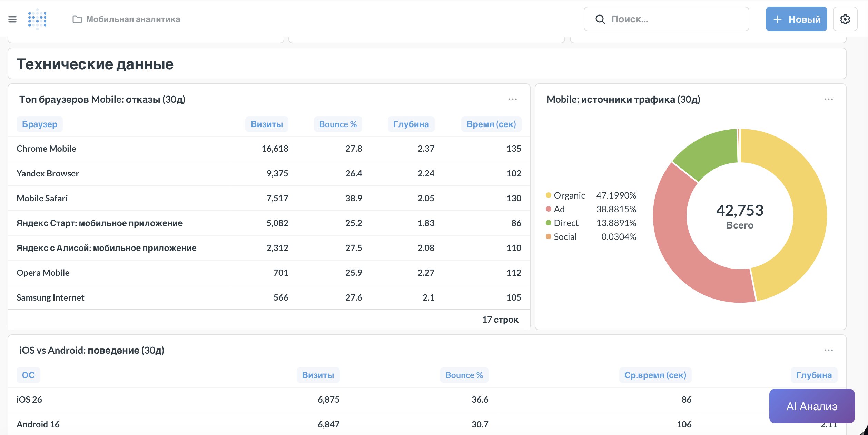Viewport: 868px width, 435px height.
Task: Sort table by Визиты column header
Action: tap(267, 124)
